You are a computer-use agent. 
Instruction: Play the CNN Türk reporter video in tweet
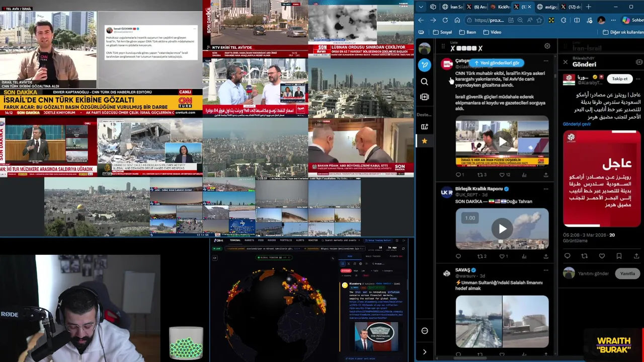pyautogui.click(x=502, y=142)
